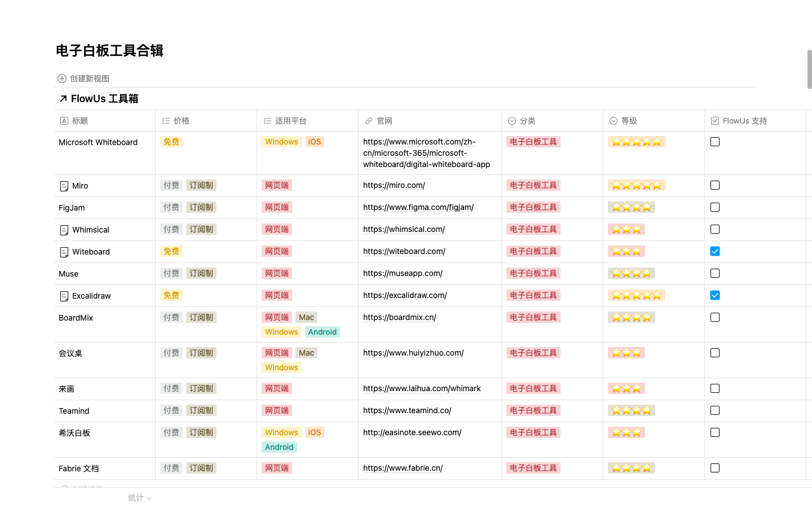Open the page icon beside Witeboard
This screenshot has width=812, height=508.
pyautogui.click(x=64, y=252)
